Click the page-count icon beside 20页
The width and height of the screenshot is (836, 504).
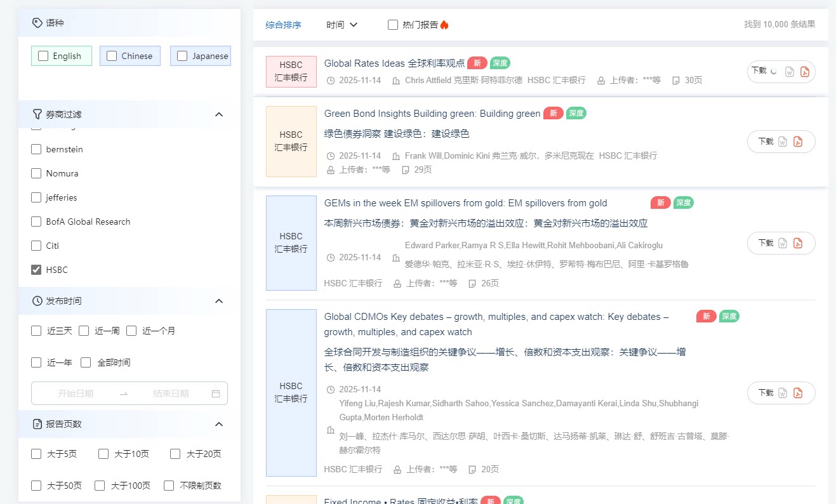pos(472,470)
